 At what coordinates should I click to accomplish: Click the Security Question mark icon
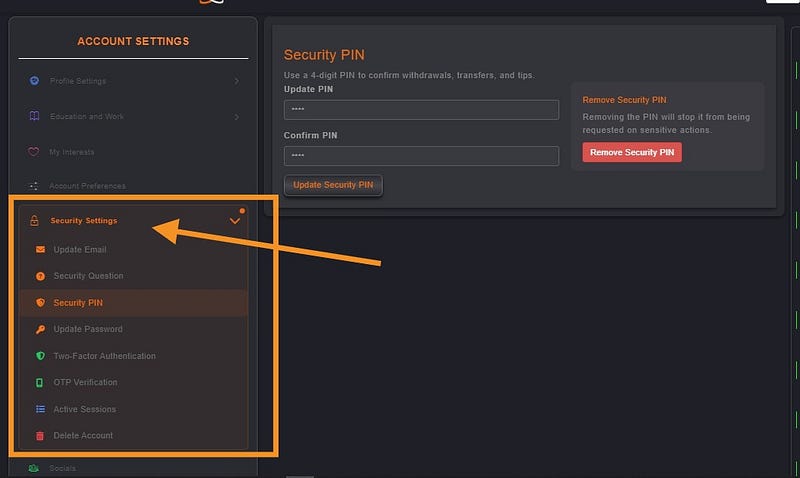pyautogui.click(x=40, y=276)
